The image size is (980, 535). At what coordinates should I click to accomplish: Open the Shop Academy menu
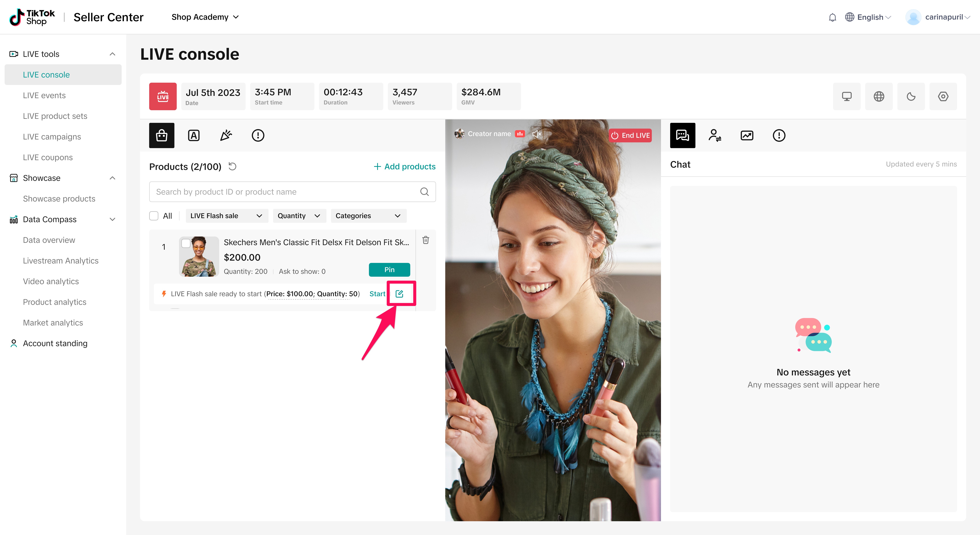pyautogui.click(x=205, y=17)
